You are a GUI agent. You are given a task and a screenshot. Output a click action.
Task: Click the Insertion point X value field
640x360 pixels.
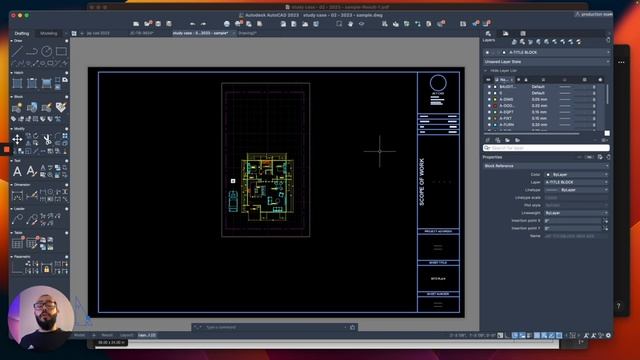(x=573, y=221)
